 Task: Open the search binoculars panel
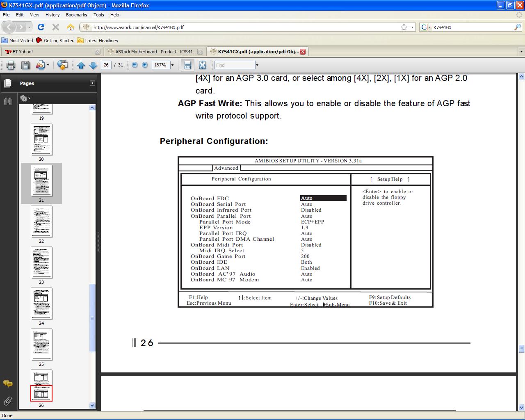tap(7, 101)
